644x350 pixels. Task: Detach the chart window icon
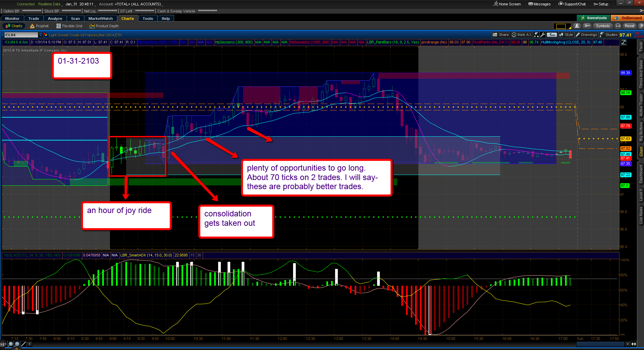(640, 26)
